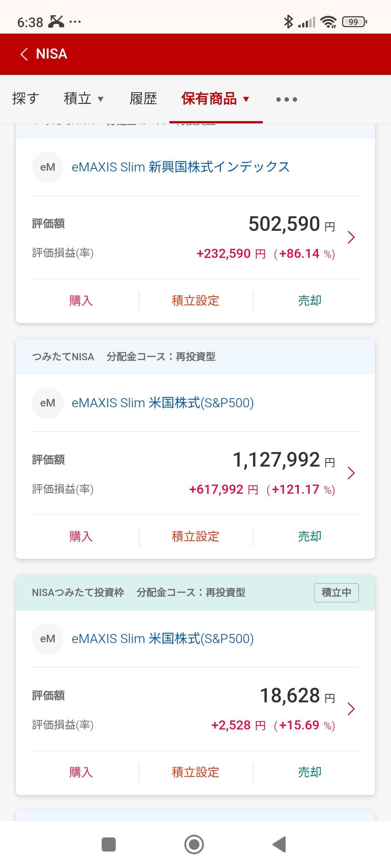Image resolution: width=391 pixels, height=868 pixels.
Task: Open 積立設定 for the 18,628 円 holding
Action: click(x=195, y=772)
